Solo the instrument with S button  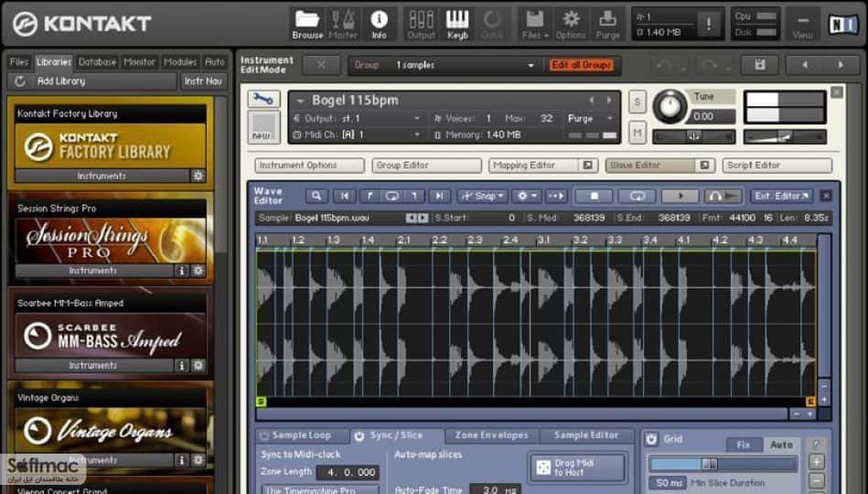(x=638, y=102)
